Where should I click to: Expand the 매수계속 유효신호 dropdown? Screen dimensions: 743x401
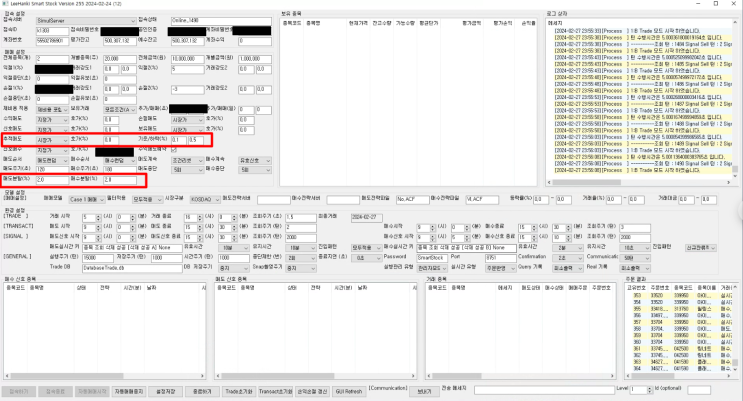[255, 161]
